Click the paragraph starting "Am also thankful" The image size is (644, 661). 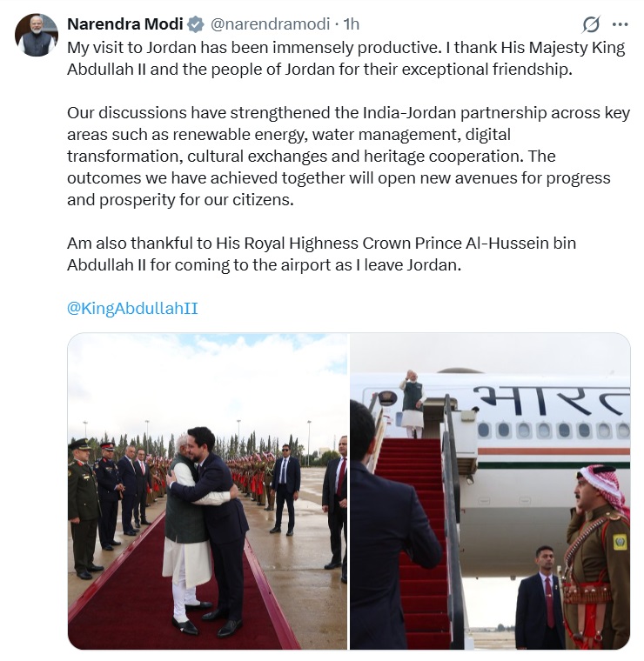coord(321,254)
